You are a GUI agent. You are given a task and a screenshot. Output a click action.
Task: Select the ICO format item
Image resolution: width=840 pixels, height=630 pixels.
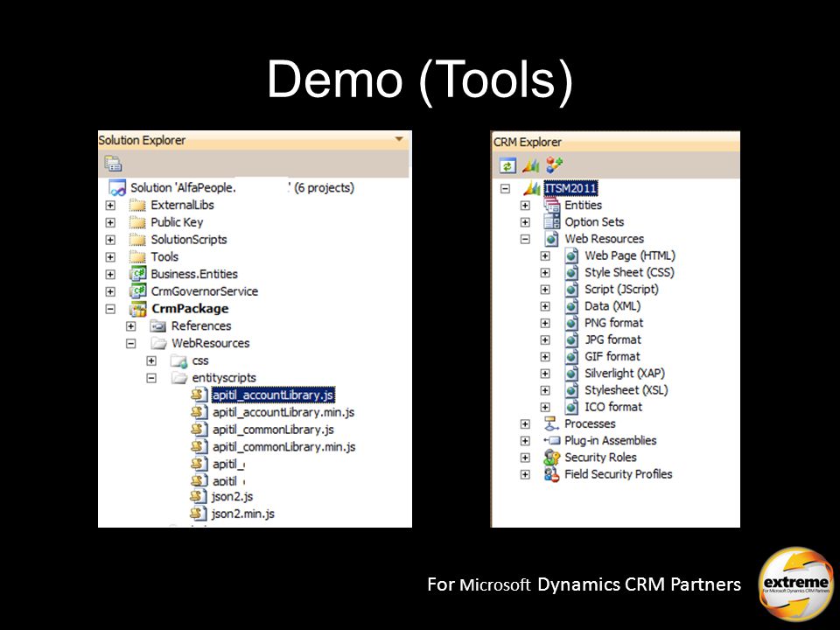613,407
